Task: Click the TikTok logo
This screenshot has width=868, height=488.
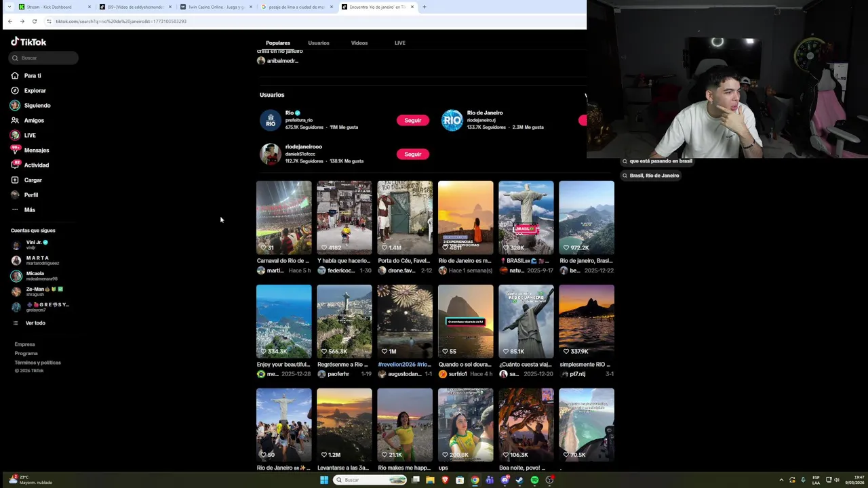Action: pyautogui.click(x=28, y=41)
